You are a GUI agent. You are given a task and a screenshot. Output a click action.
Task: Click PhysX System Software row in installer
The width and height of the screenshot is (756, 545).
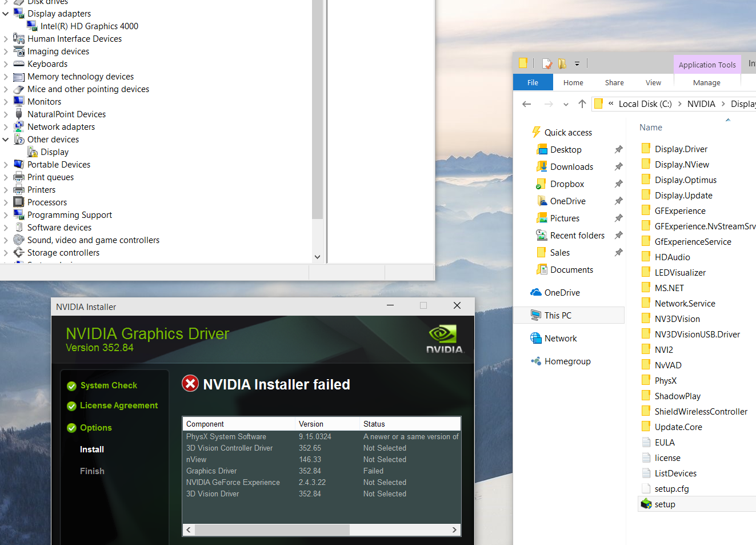322,436
